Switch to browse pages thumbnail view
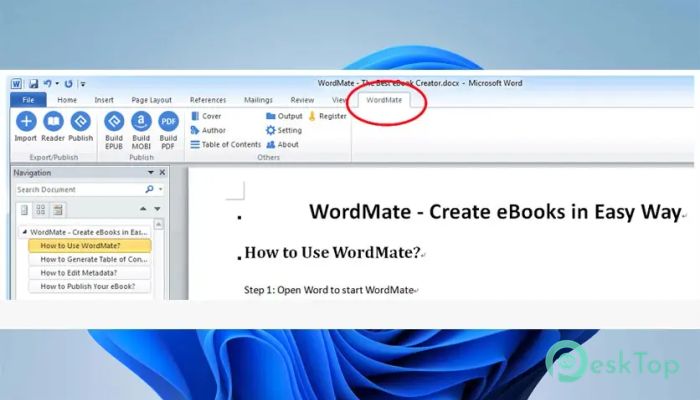 coord(41,210)
